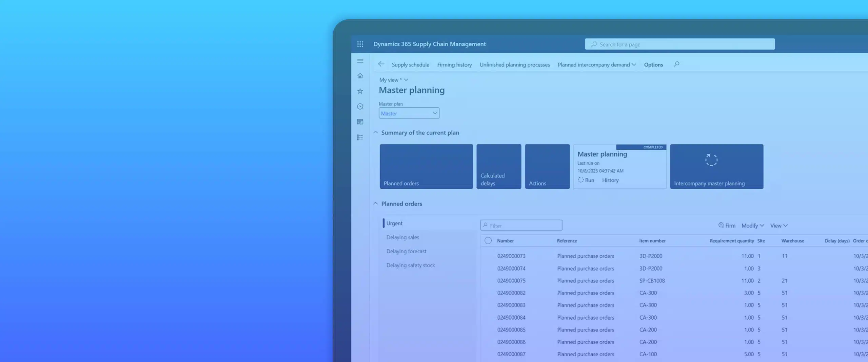Viewport: 868px width, 362px height.
Task: Open the Modify dropdown above grid
Action: click(752, 226)
